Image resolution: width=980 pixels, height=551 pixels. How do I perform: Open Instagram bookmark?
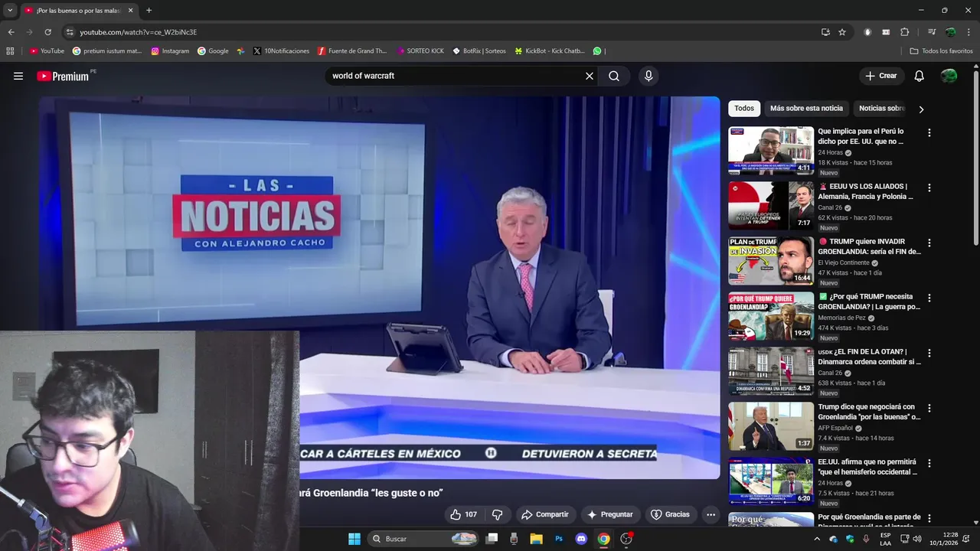(170, 51)
